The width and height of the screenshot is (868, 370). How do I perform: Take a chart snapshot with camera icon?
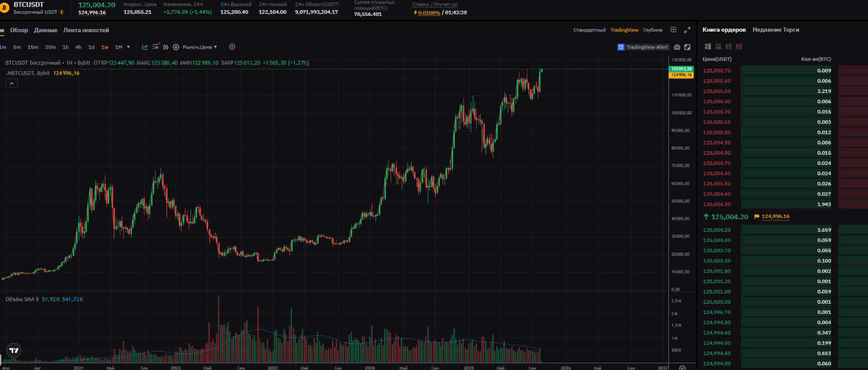pyautogui.click(x=677, y=47)
